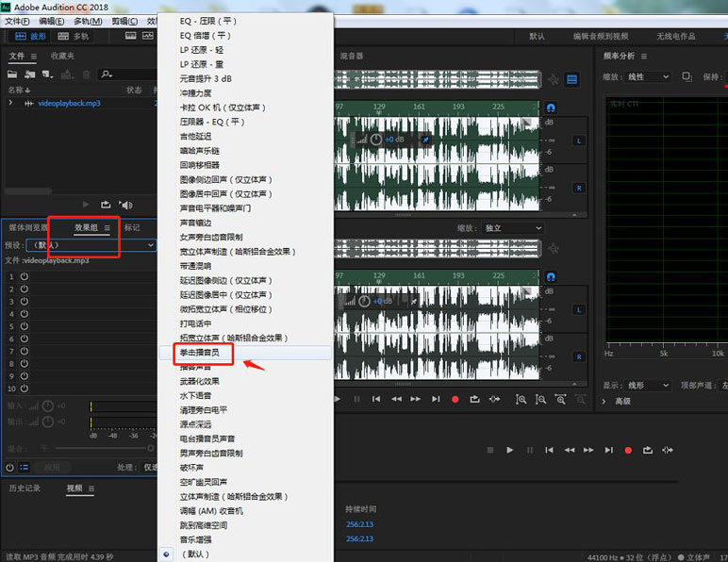Screen dimensions: 728x562
Task: Toggle power for effect slot 1
Action: (x=24, y=276)
